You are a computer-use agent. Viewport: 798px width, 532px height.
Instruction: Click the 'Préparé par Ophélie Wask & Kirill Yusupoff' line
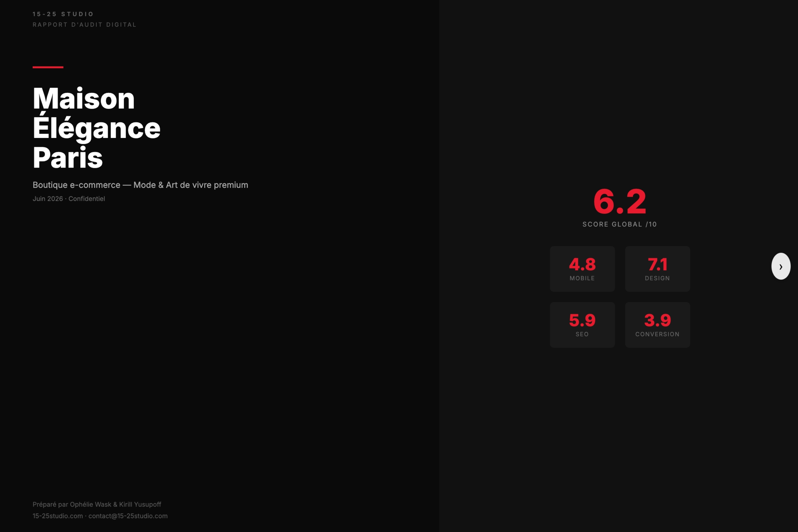(x=97, y=505)
